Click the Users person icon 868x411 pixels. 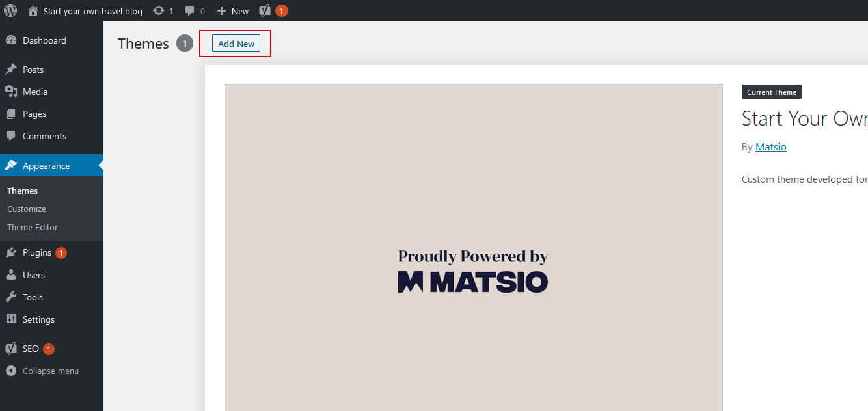click(x=11, y=275)
